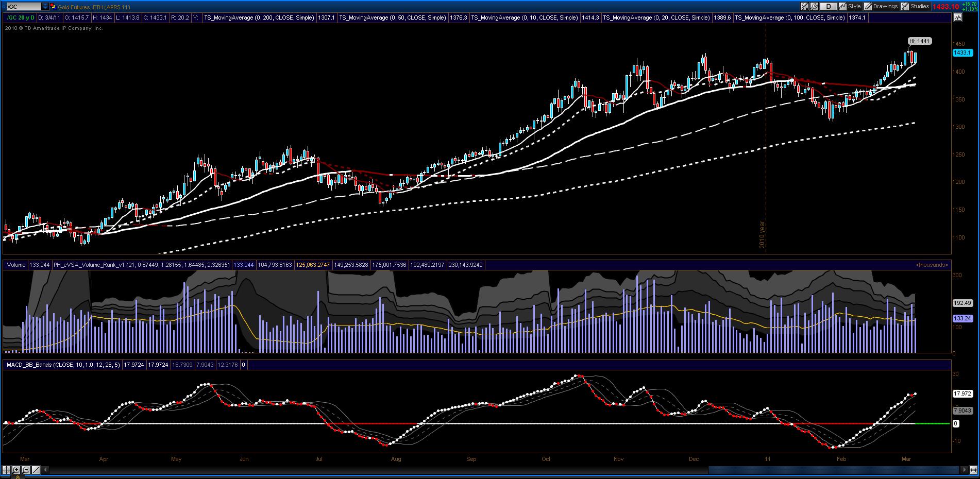Click the 'H: 1434' high value

click(103, 18)
